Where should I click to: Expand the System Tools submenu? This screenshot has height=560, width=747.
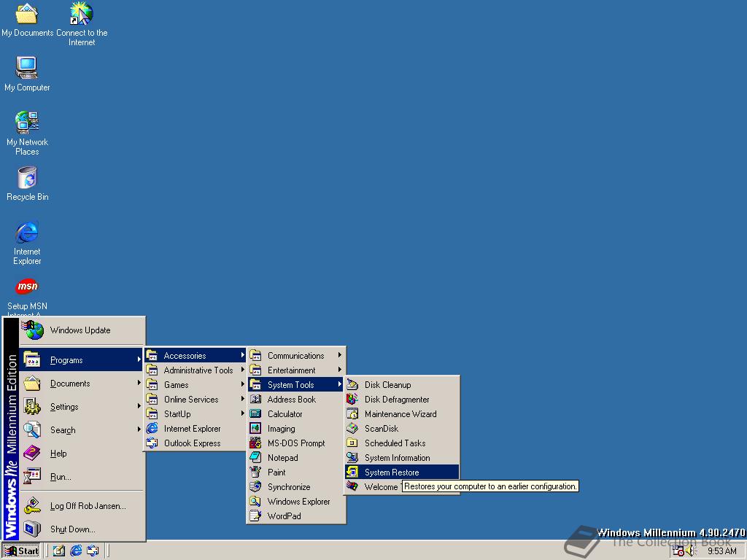pyautogui.click(x=296, y=385)
